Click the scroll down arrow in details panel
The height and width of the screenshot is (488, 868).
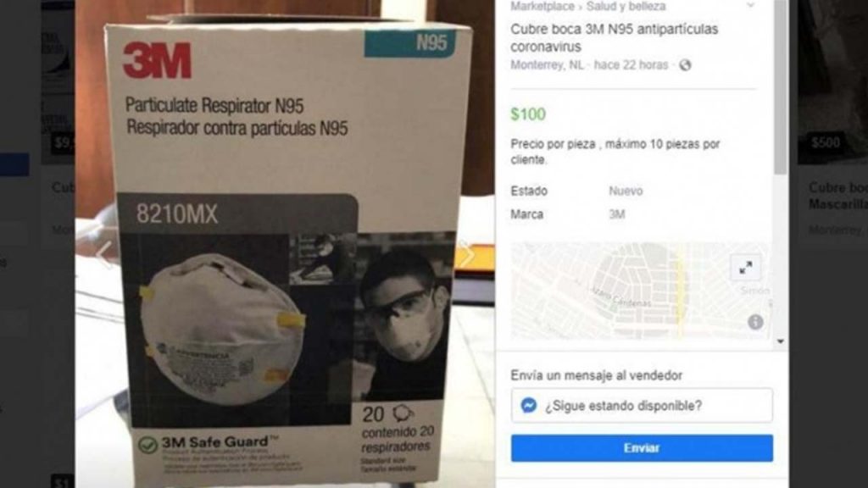(780, 342)
